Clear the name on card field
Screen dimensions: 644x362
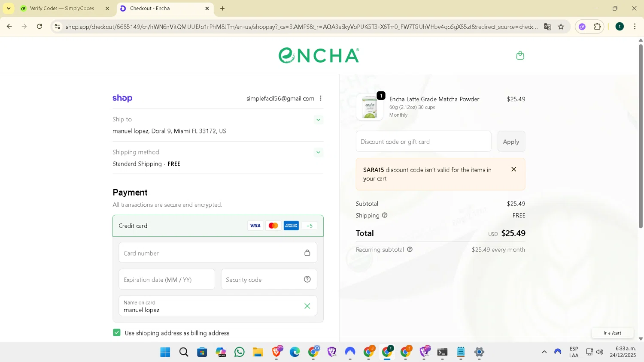(x=307, y=306)
